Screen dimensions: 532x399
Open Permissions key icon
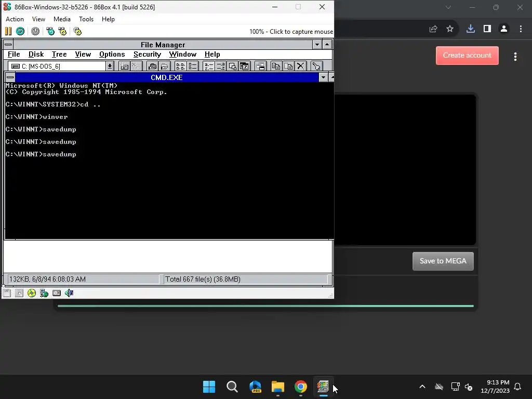316,66
